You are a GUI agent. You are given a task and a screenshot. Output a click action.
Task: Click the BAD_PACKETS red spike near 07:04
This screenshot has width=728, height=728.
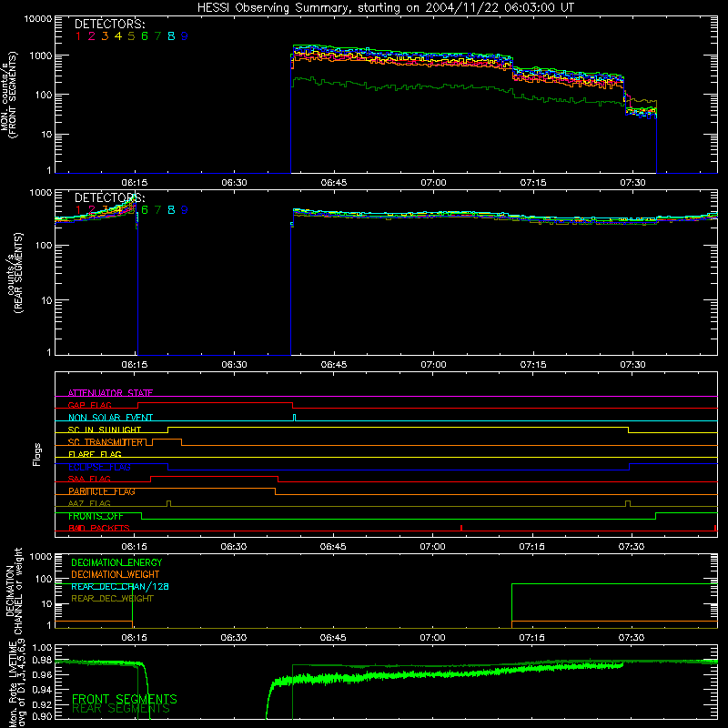[461, 528]
